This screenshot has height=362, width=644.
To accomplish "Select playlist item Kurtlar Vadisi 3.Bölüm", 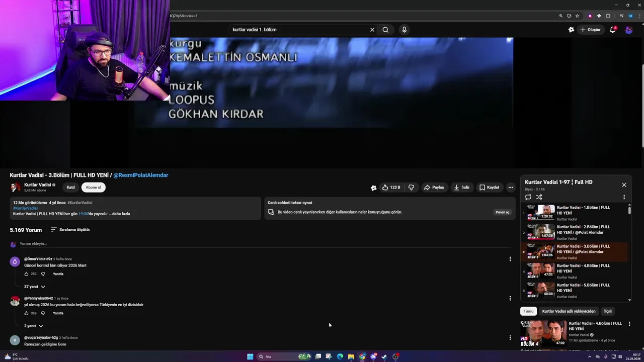I will (x=574, y=252).
